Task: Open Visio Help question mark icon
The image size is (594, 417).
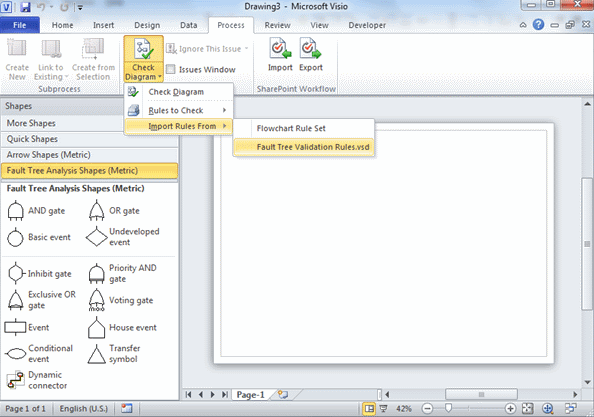Action: 538,25
